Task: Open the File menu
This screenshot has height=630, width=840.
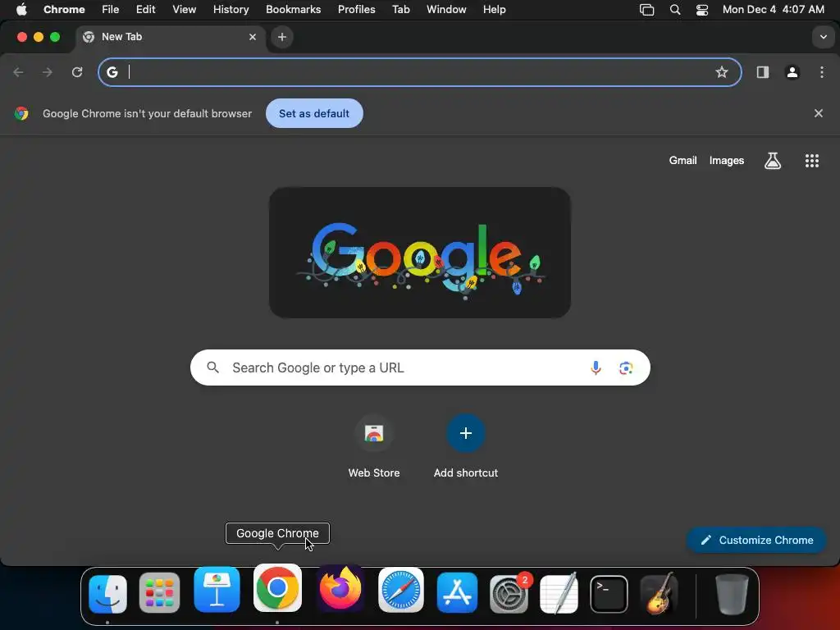Action: pos(111,10)
